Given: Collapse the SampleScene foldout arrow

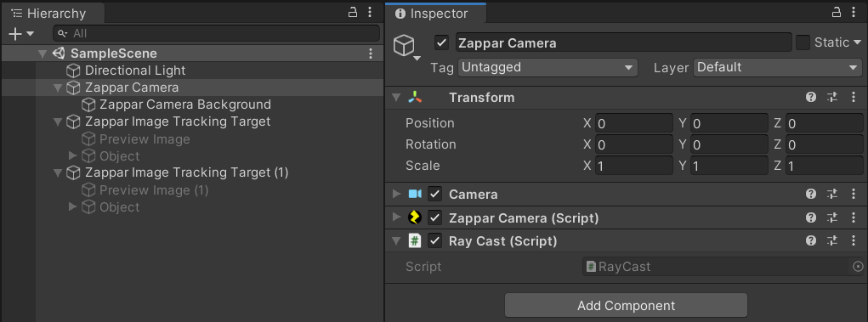Looking at the screenshot, I should [43, 54].
